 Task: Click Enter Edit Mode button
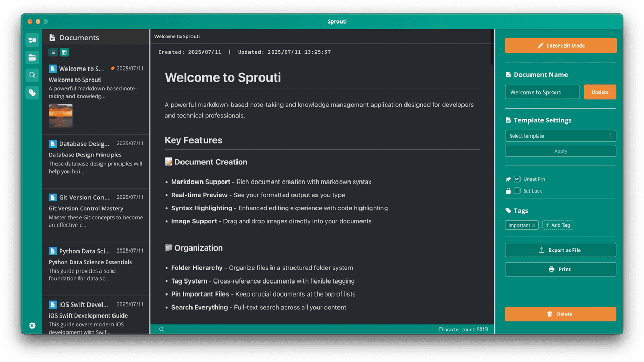561,46
